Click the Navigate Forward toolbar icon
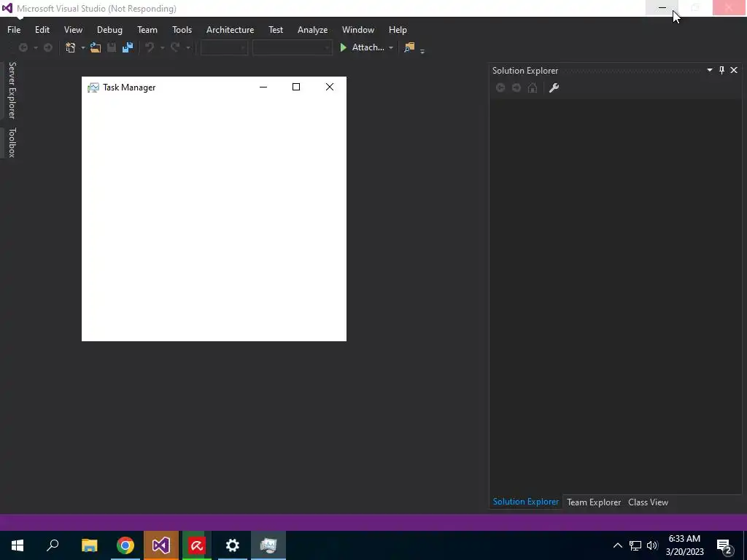 click(48, 47)
